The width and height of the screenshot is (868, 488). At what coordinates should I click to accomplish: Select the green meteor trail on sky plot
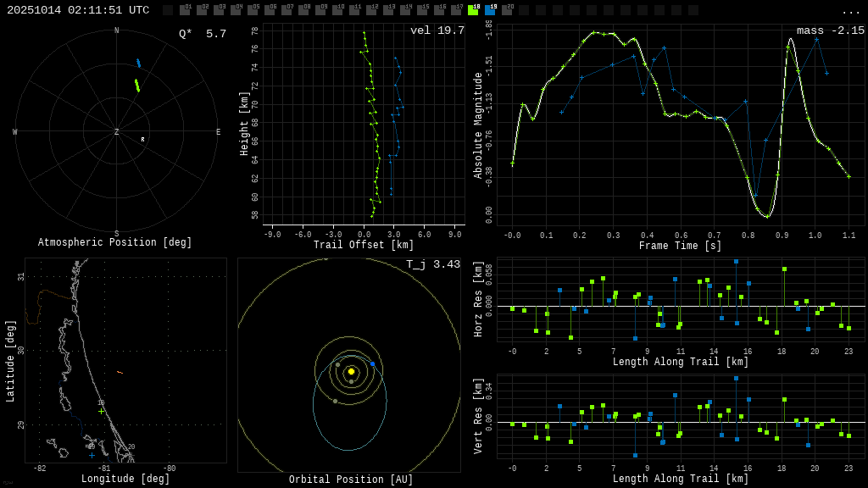[136, 85]
